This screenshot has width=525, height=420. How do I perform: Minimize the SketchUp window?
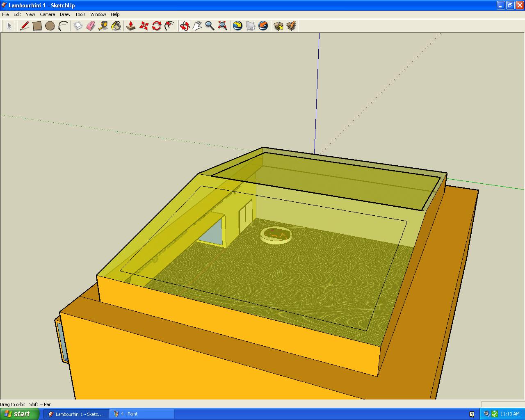click(501, 5)
